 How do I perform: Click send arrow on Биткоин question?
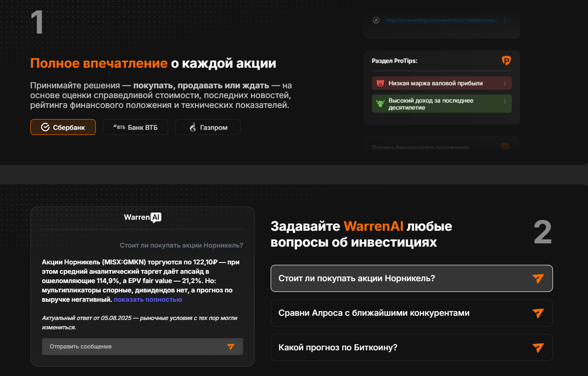(x=538, y=348)
